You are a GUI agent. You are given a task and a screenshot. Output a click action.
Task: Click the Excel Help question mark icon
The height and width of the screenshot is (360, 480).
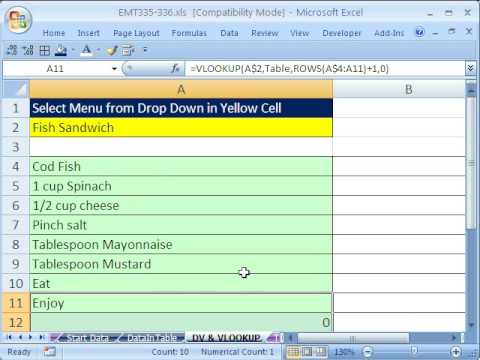click(420, 32)
